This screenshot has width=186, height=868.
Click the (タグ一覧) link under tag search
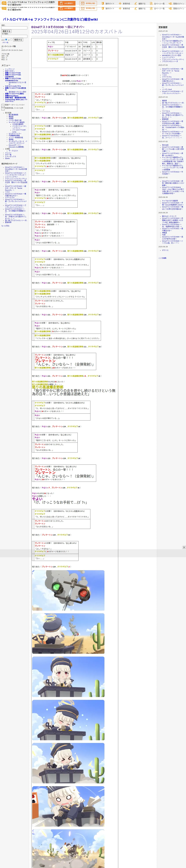tap(5, 42)
